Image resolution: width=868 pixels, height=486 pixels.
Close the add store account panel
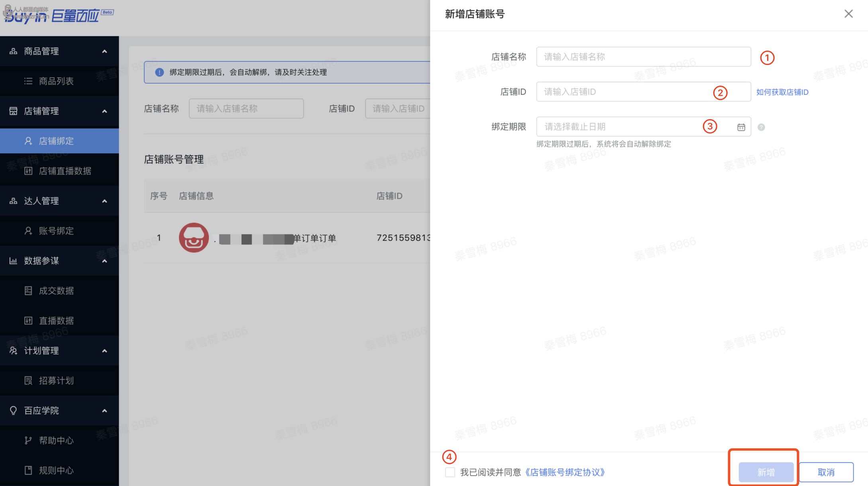848,14
